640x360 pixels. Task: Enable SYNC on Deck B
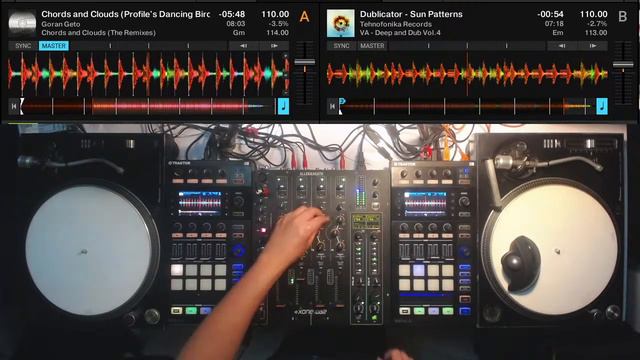coord(341,46)
